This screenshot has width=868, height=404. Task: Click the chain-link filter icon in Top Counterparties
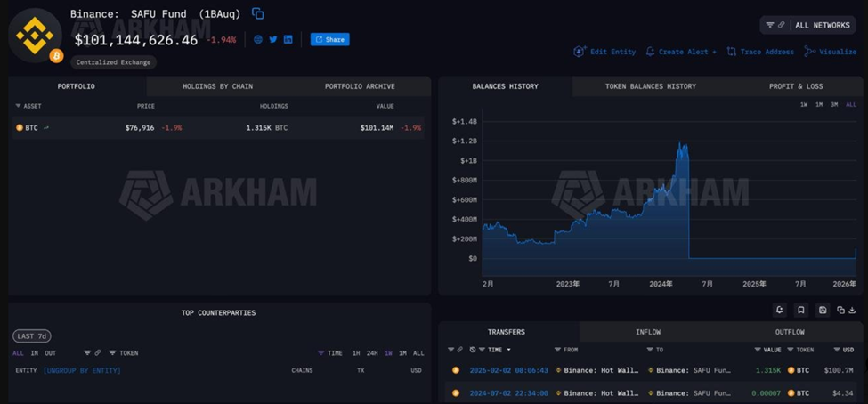(x=97, y=352)
